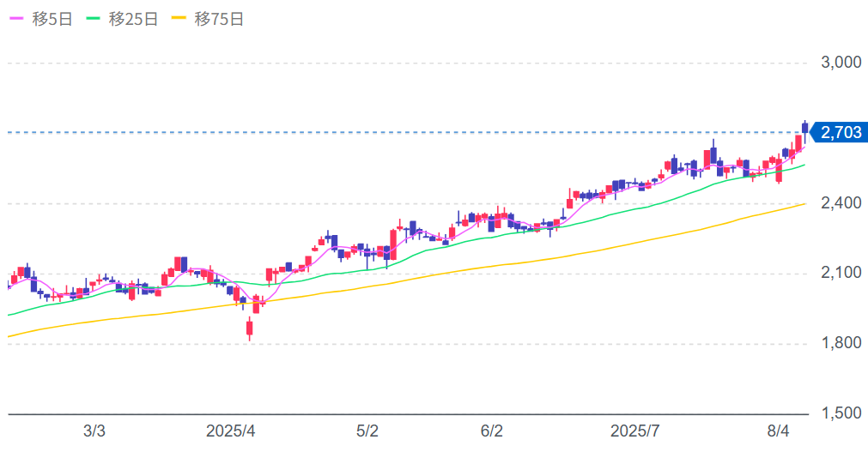
Task: Click the 5/2 date axis label
Action: click(367, 431)
